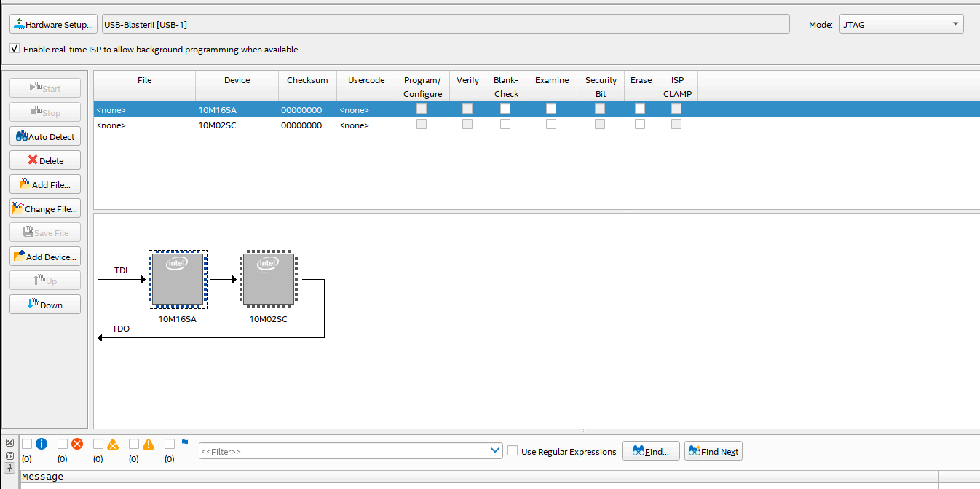The image size is (980, 489).
Task: Close the Messages panel
Action: [x=9, y=443]
